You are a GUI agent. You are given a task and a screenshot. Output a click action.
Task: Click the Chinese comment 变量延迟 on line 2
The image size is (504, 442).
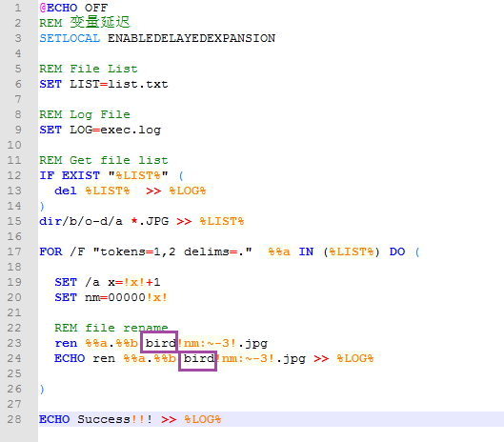[x=100, y=23]
